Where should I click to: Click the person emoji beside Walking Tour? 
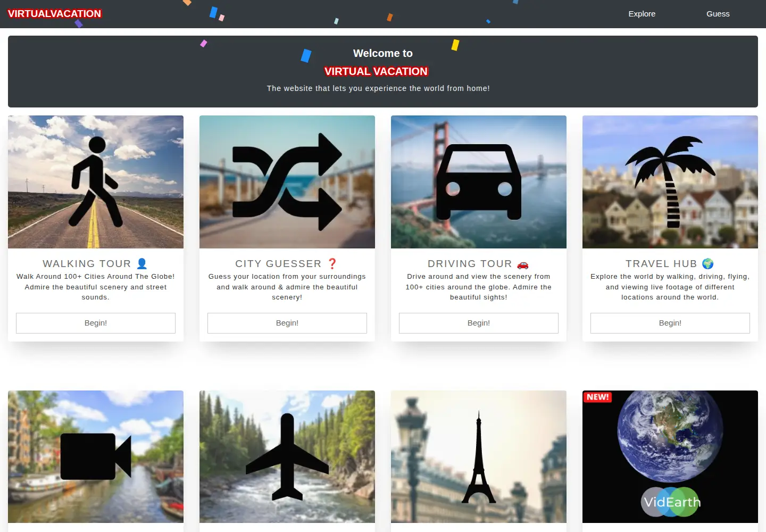tap(142, 263)
